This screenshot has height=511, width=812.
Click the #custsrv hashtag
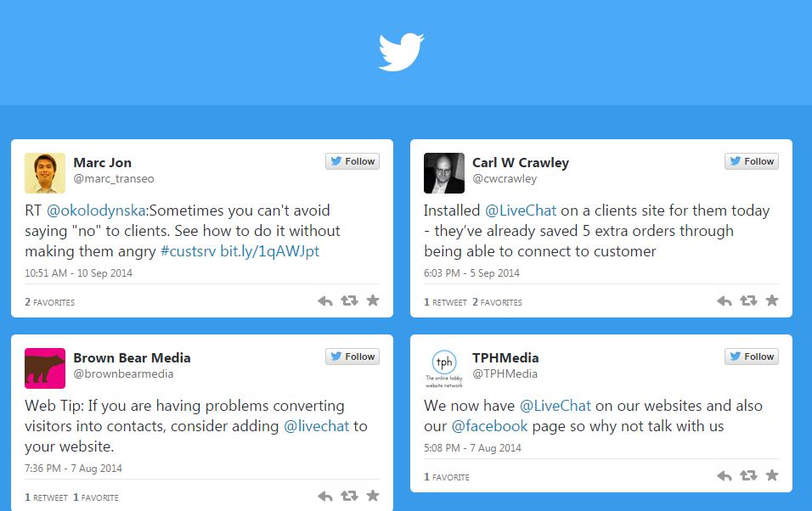pos(188,250)
